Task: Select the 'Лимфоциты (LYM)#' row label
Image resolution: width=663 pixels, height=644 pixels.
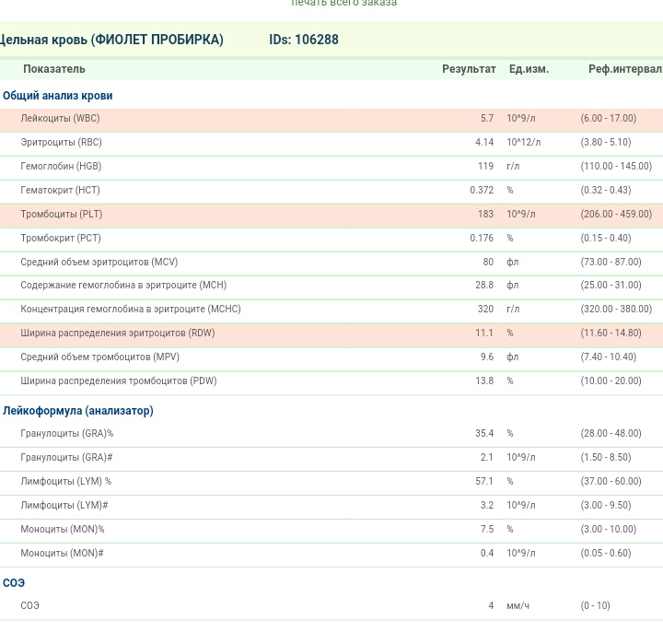Action: (64, 505)
